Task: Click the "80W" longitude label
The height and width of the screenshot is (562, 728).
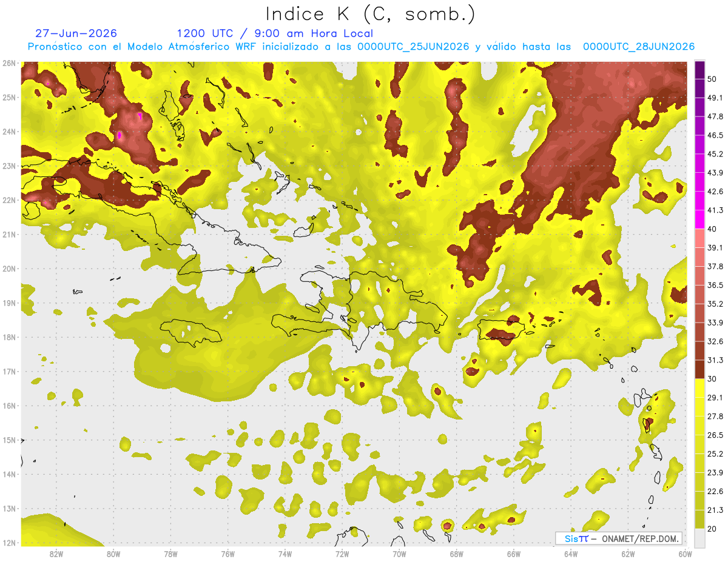Action: (113, 554)
